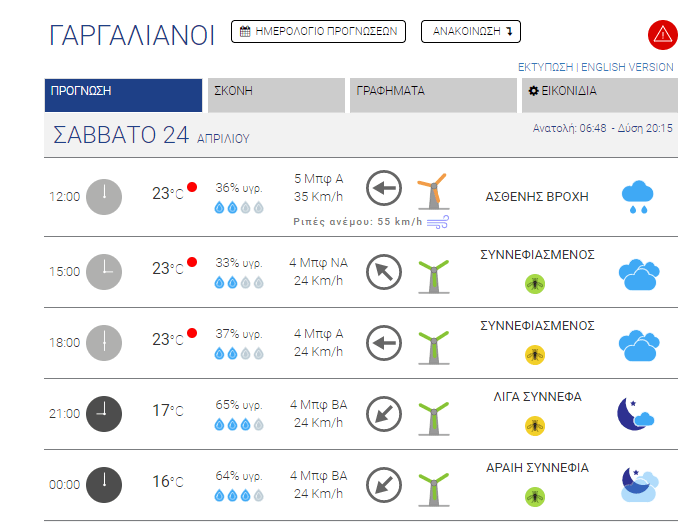The width and height of the screenshot is (687, 522).
Task: Click the ΕΚΤΥΠΩΣΗ print link
Action: [x=545, y=67]
